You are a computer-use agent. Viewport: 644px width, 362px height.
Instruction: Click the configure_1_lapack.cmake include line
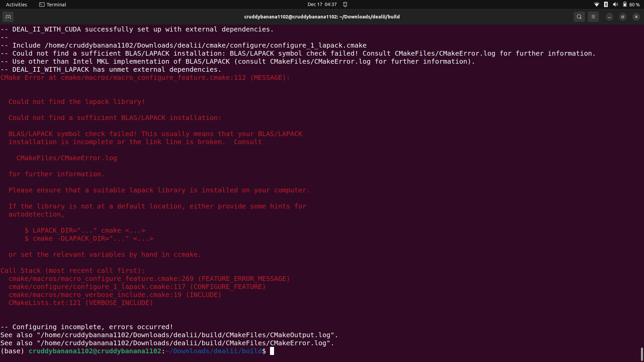(183, 45)
